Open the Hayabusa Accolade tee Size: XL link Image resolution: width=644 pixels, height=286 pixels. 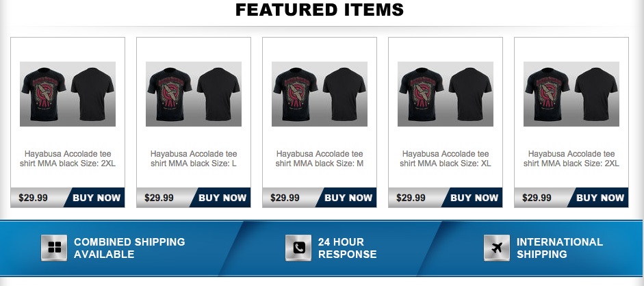point(446,159)
